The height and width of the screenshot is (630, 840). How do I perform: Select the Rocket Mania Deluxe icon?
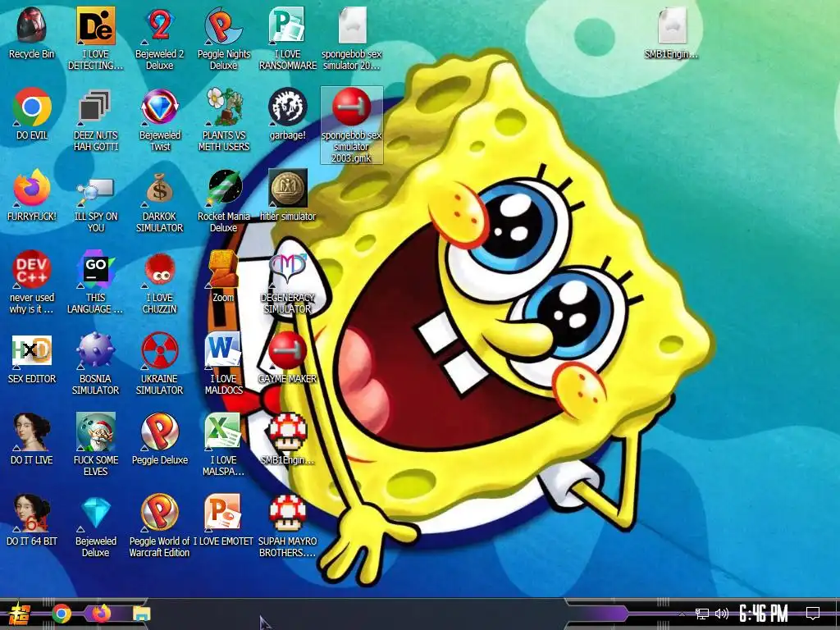coord(223,188)
